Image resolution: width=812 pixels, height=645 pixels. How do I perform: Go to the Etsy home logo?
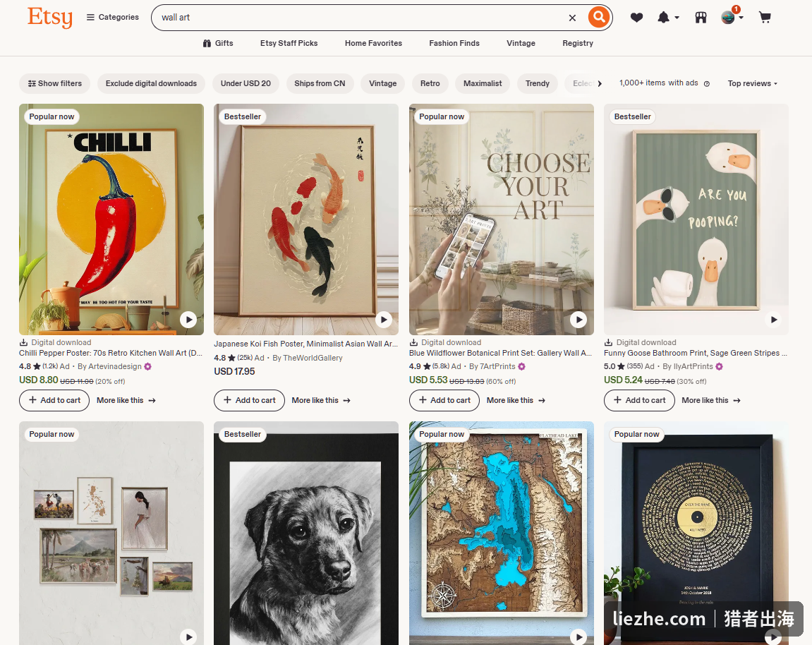click(49, 17)
